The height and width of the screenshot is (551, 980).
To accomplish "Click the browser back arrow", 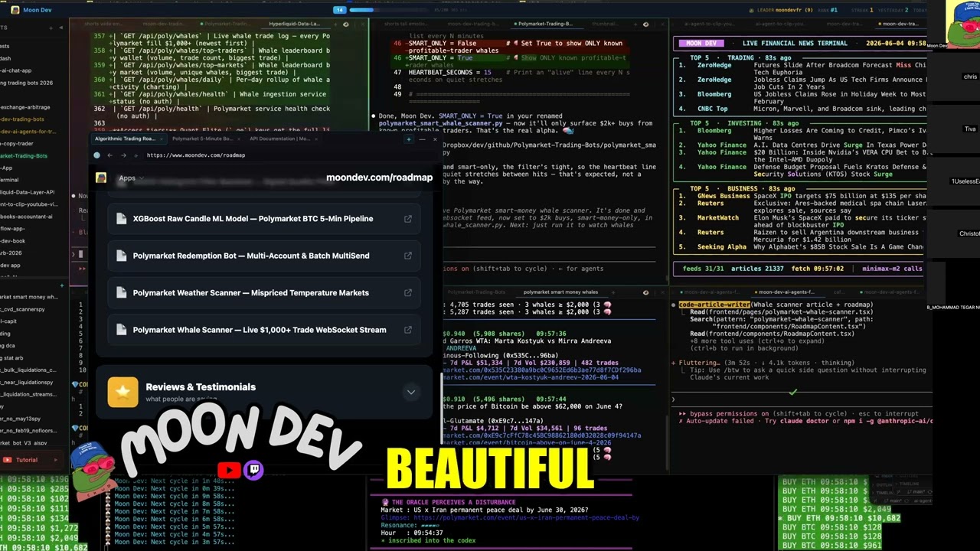I will pyautogui.click(x=109, y=155).
